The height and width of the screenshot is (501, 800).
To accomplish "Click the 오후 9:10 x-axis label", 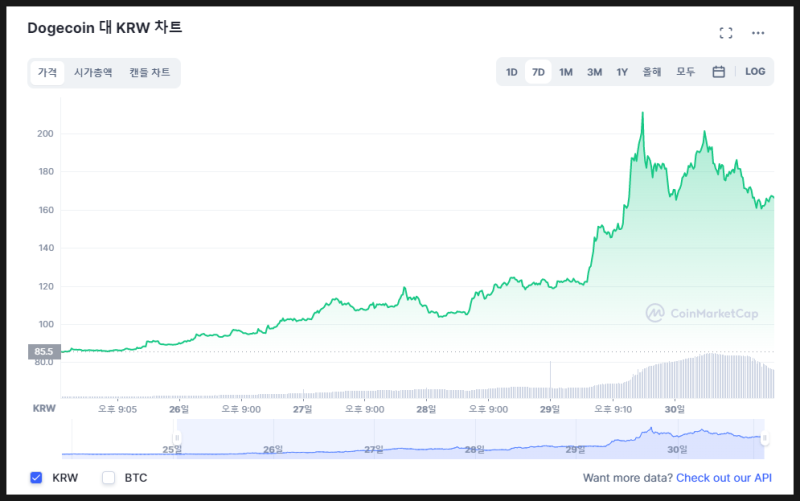I will click(613, 409).
